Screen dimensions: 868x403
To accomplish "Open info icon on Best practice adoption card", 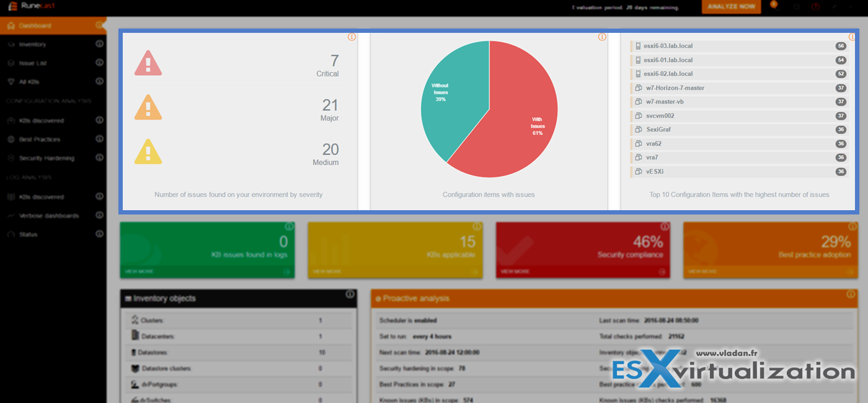I will point(852,227).
